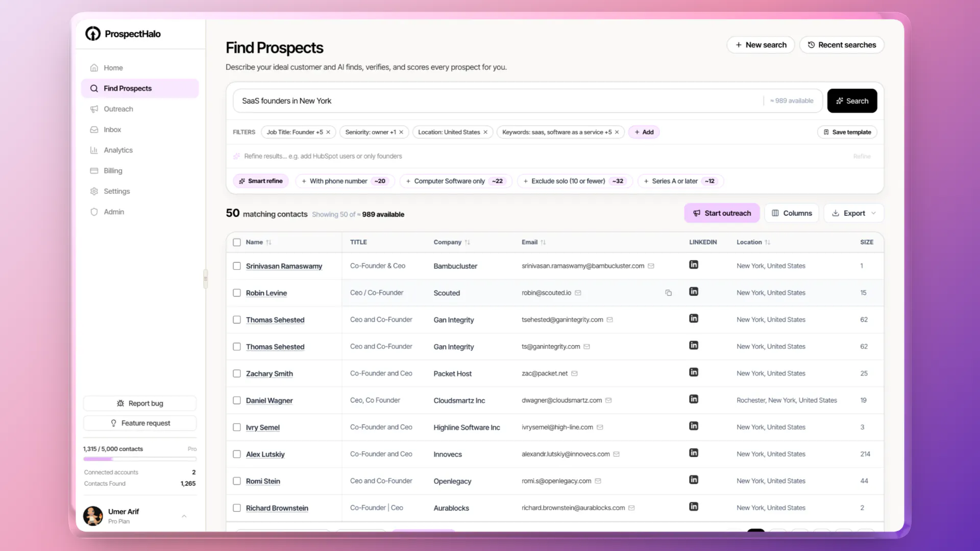Expand the Umer Arif account menu
980x551 pixels.
pyautogui.click(x=184, y=516)
